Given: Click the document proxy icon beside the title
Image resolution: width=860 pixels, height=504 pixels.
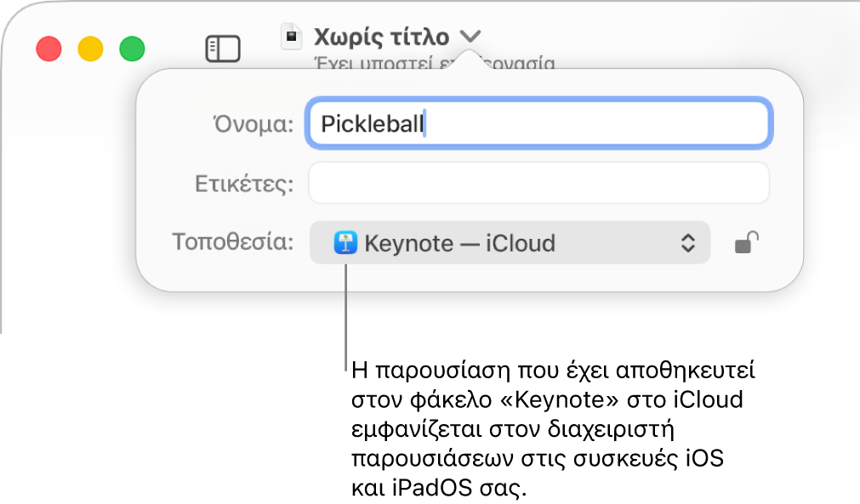Looking at the screenshot, I should coord(291,37).
